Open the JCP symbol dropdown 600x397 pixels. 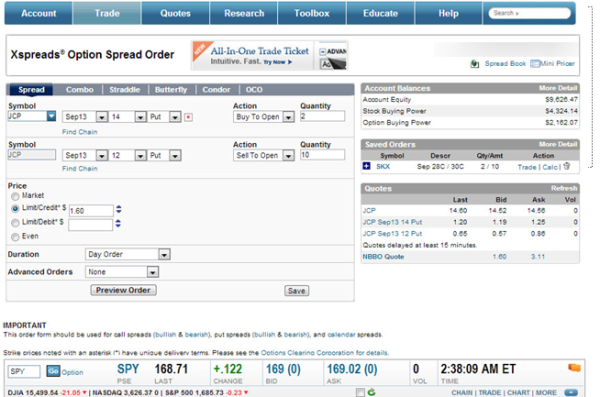51,116
